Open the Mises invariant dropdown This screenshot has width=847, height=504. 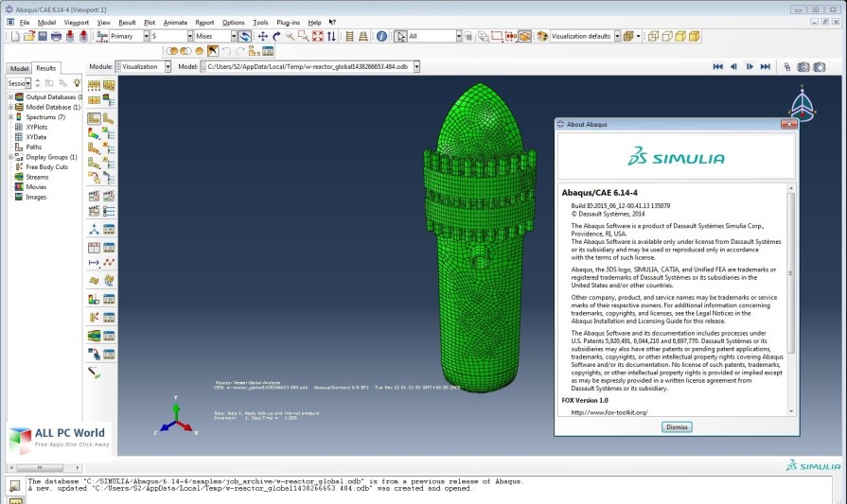pyautogui.click(x=234, y=36)
